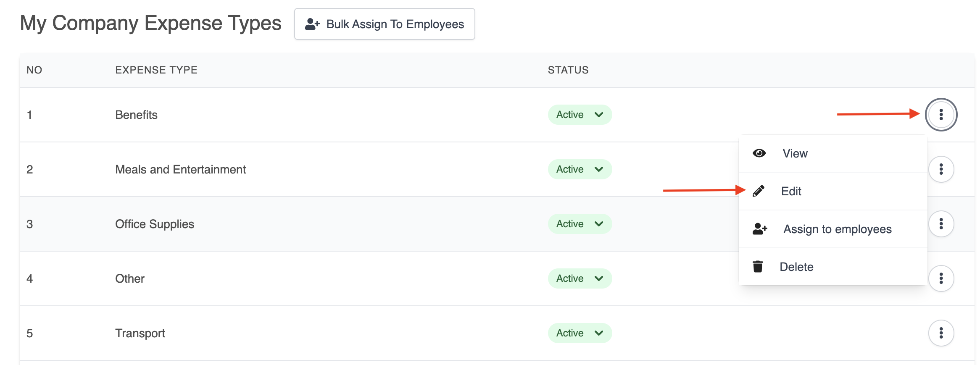Open the Office Supplies row three-dot menu
The height and width of the screenshot is (365, 980).
pyautogui.click(x=941, y=224)
